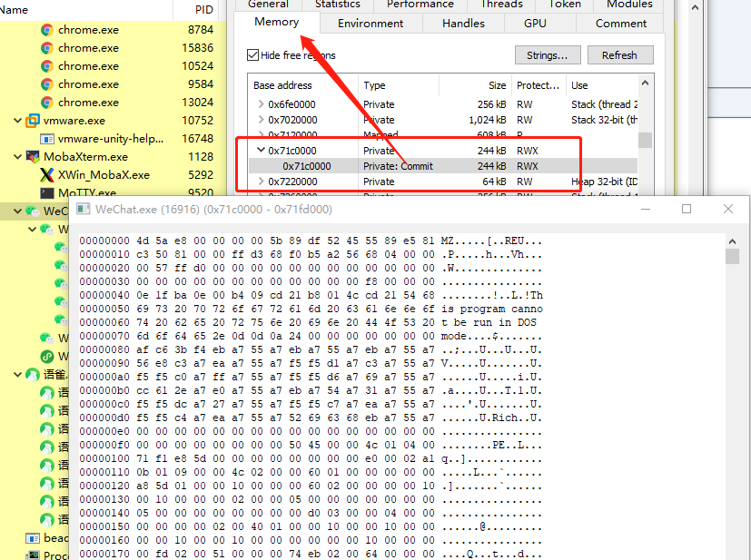Click the WeChat parent process icon

[x=33, y=211]
